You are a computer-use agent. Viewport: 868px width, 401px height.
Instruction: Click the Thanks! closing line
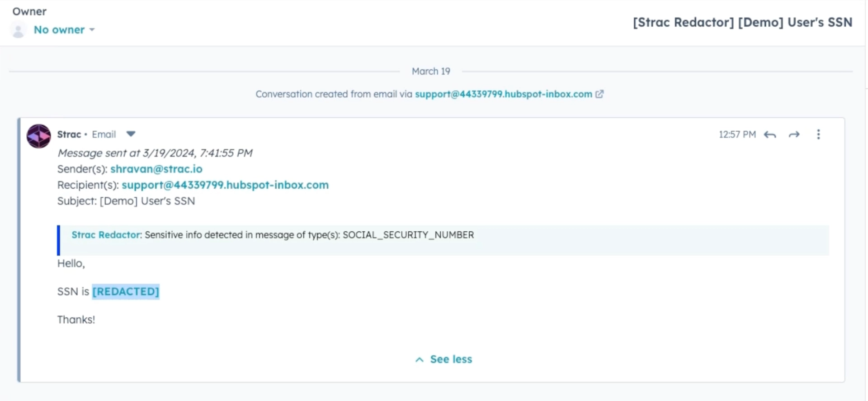[x=76, y=320]
